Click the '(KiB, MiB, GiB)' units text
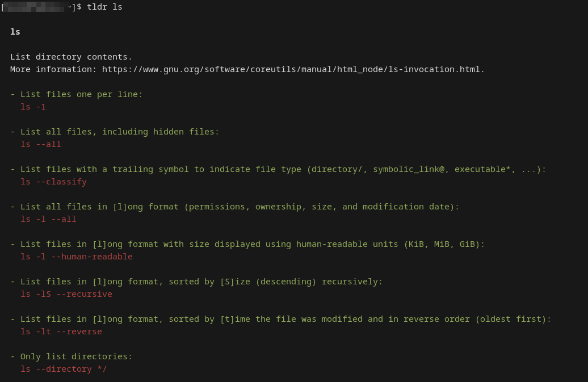The width and height of the screenshot is (588, 382). [444, 244]
